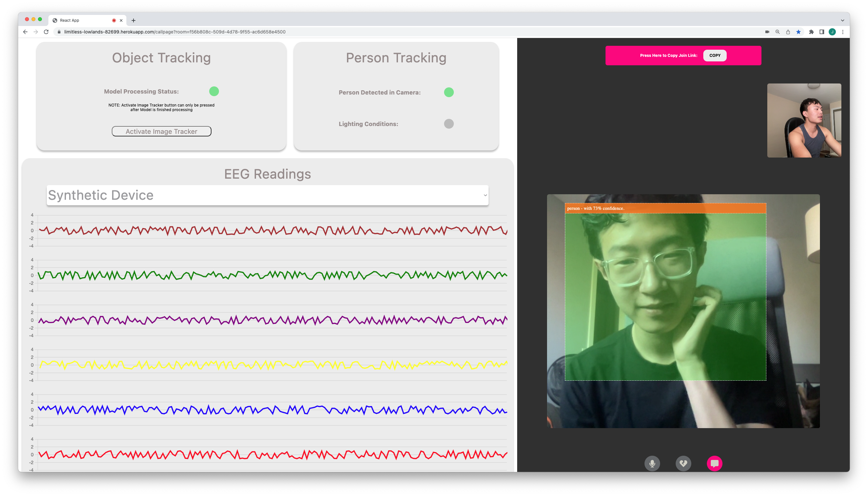Screen dimensions: 868x496
Task: Click the camera indicator in address bar
Action: coord(767,32)
